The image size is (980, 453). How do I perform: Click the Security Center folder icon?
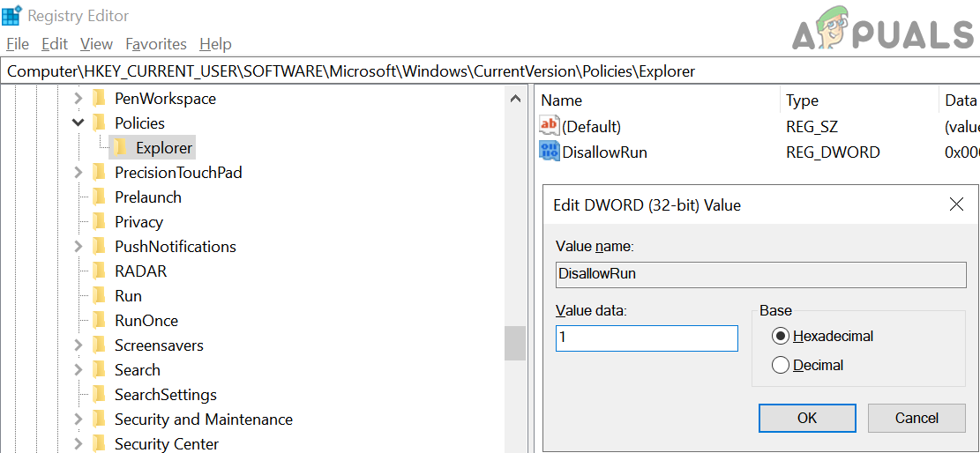(x=99, y=444)
